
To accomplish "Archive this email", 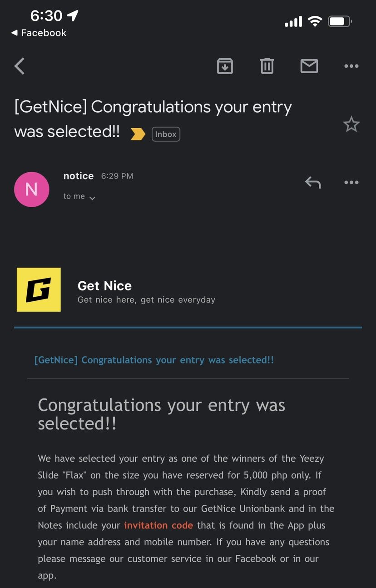I will tap(225, 66).
